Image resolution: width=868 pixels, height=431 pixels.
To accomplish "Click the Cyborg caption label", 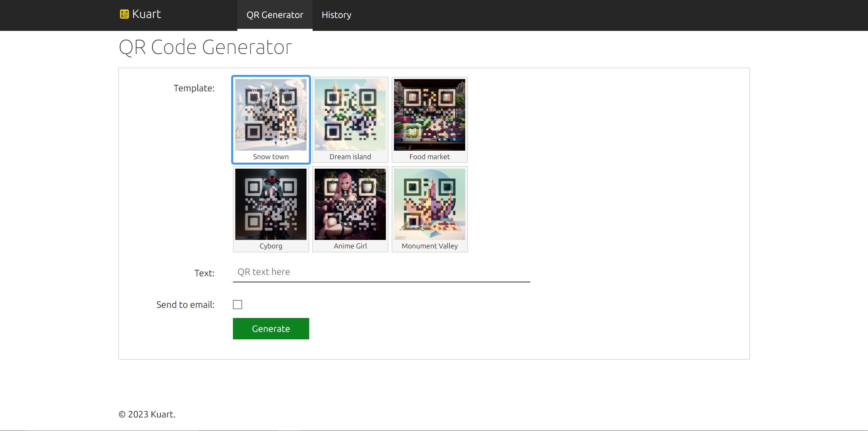I will pos(271,246).
